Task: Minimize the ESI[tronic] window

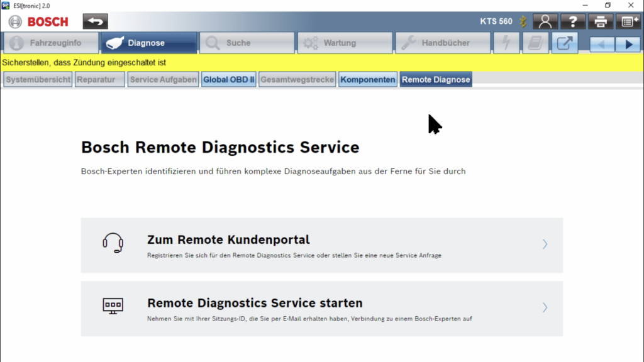Action: 585,5
